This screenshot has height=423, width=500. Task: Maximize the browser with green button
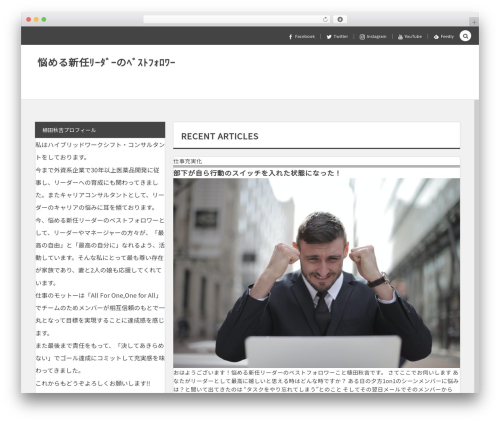tap(44, 19)
